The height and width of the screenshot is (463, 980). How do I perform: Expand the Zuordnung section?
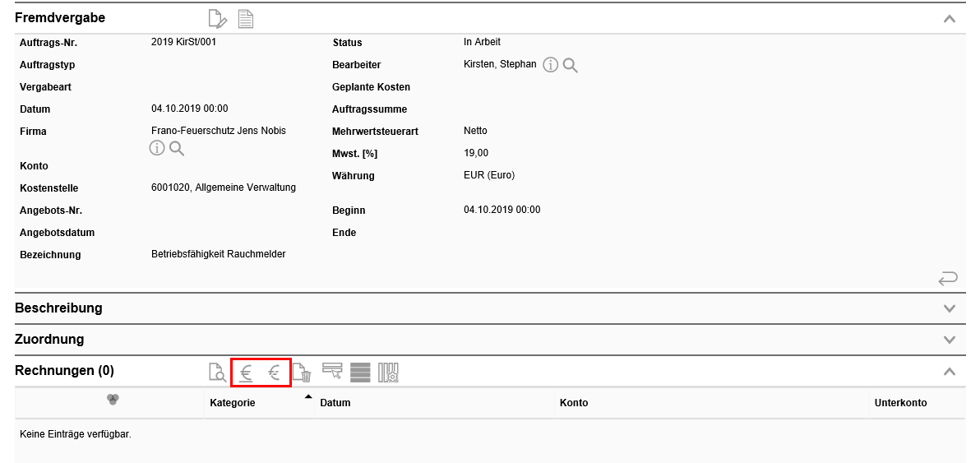950,340
